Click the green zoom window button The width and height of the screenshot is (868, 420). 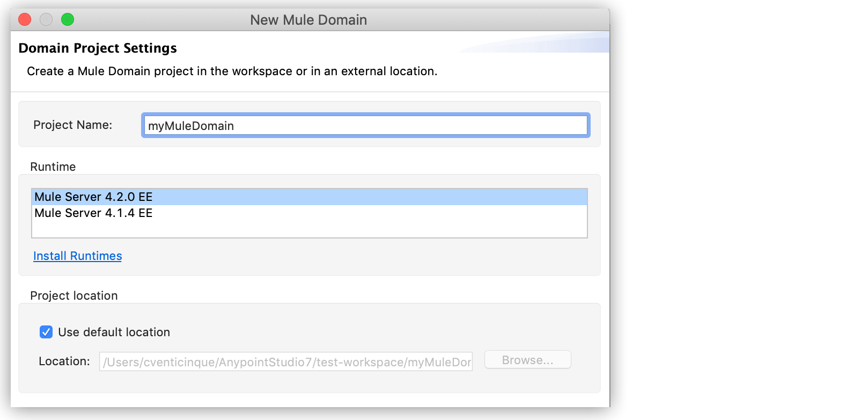68,20
